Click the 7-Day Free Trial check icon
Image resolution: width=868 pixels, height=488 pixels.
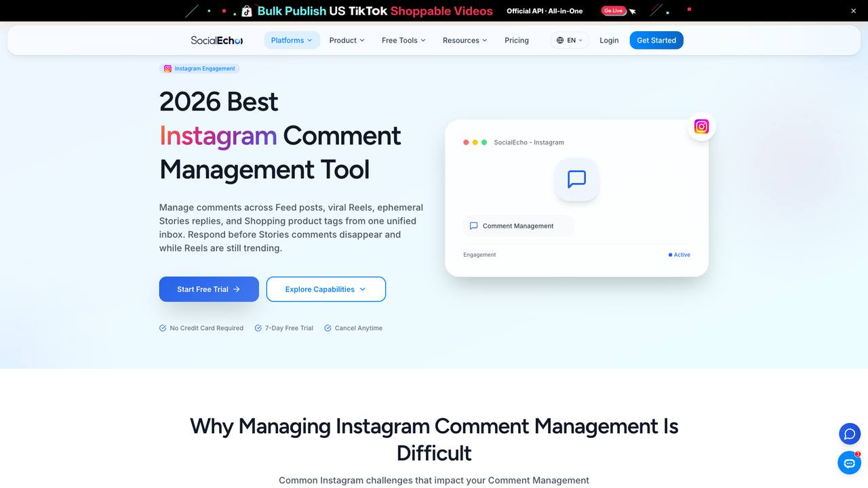coord(258,328)
